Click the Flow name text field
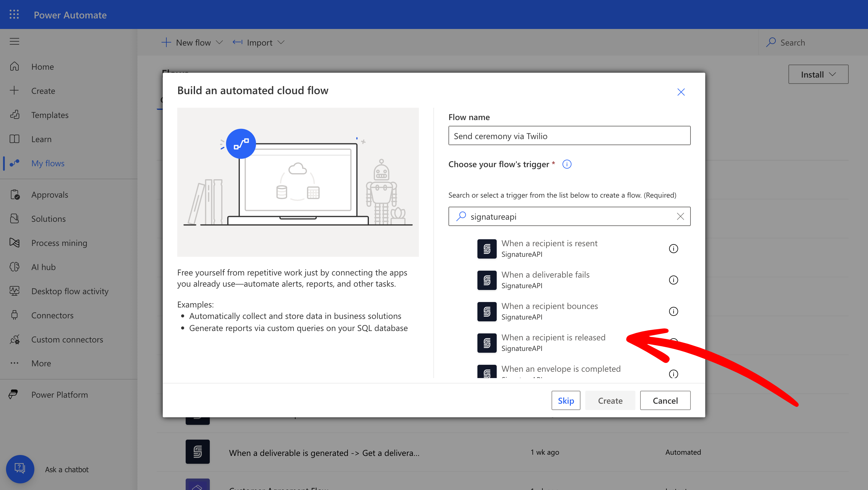 tap(569, 135)
